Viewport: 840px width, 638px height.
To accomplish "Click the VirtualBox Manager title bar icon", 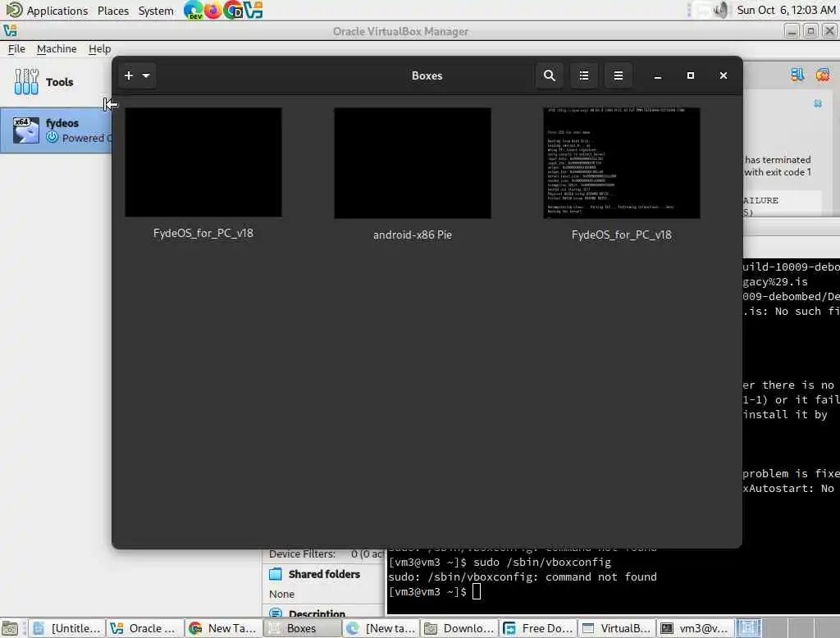I will point(10,30).
